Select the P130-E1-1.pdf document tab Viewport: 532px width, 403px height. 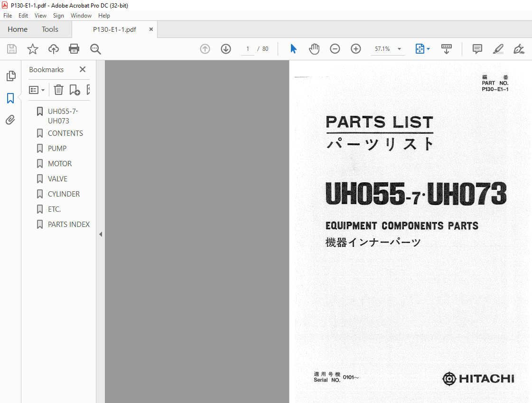pyautogui.click(x=114, y=29)
